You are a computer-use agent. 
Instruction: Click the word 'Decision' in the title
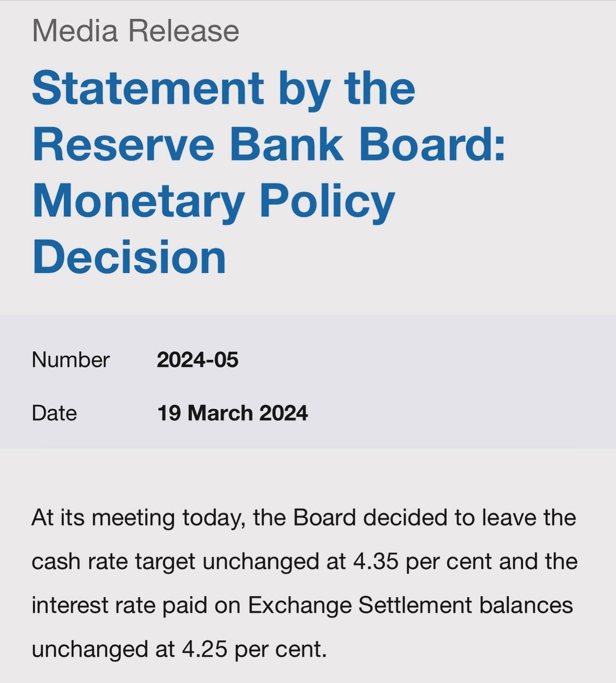129,257
